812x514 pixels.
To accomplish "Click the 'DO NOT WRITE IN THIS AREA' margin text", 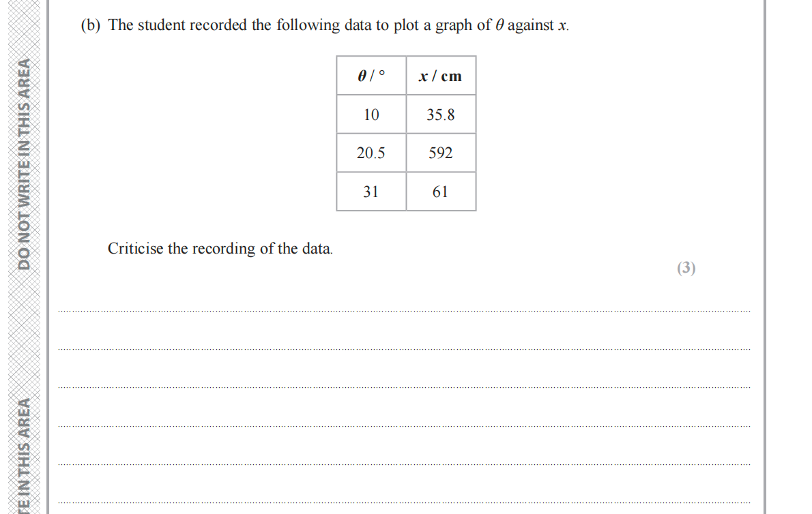I will 24,164.
